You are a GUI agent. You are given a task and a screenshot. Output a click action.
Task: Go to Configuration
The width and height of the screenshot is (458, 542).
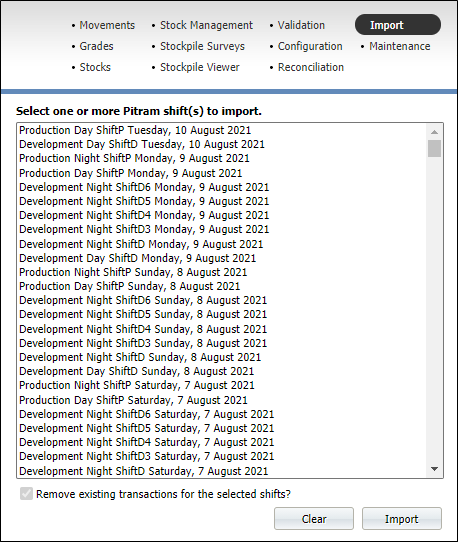coord(310,46)
